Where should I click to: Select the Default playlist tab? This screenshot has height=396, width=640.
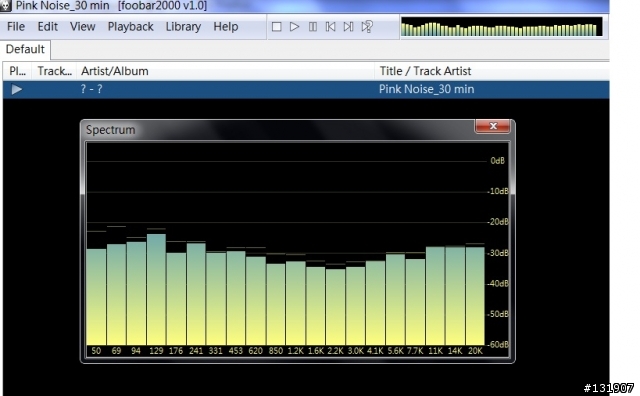pyautogui.click(x=25, y=49)
